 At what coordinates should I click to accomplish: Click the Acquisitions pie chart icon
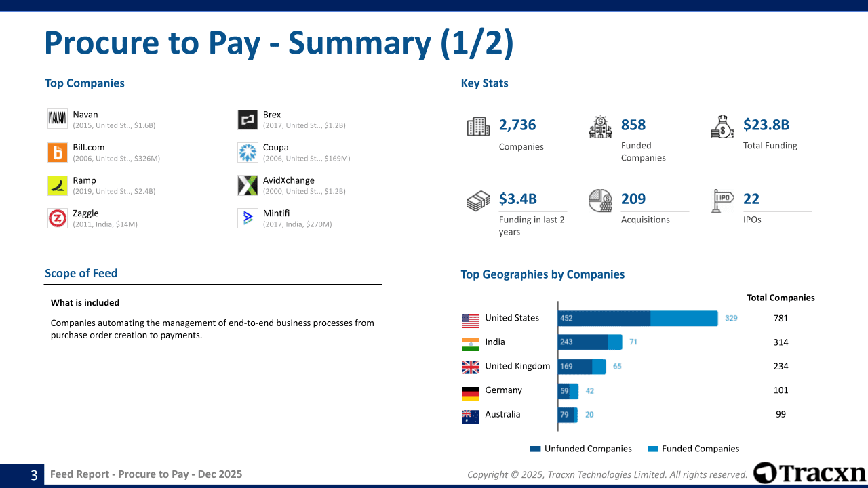click(x=600, y=201)
